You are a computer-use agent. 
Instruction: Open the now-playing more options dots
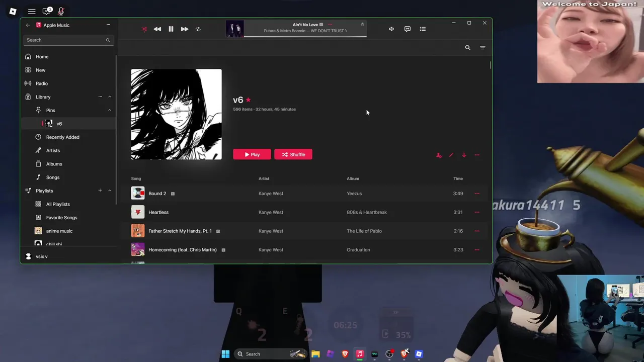tap(330, 25)
